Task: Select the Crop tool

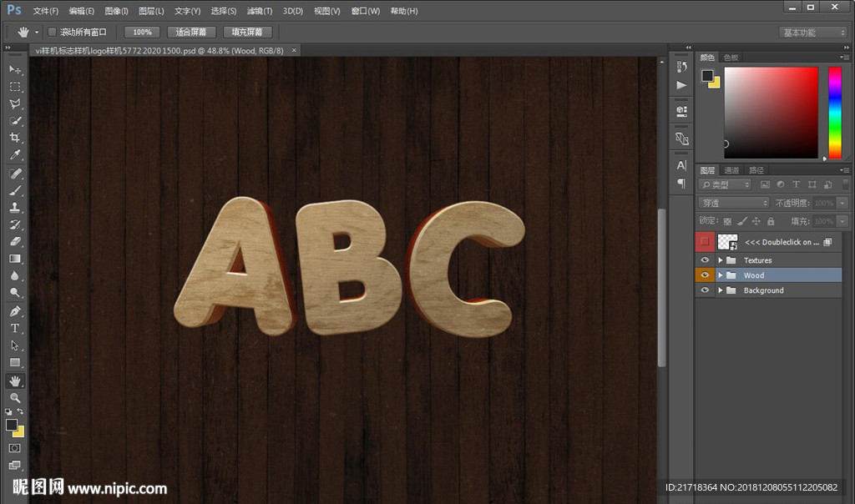Action: click(x=15, y=138)
